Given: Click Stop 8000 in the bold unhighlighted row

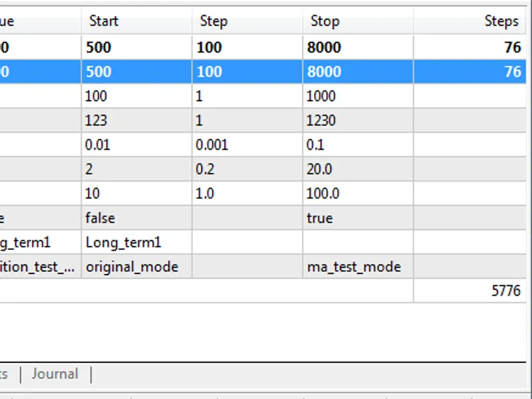Looking at the screenshot, I should click(358, 47).
